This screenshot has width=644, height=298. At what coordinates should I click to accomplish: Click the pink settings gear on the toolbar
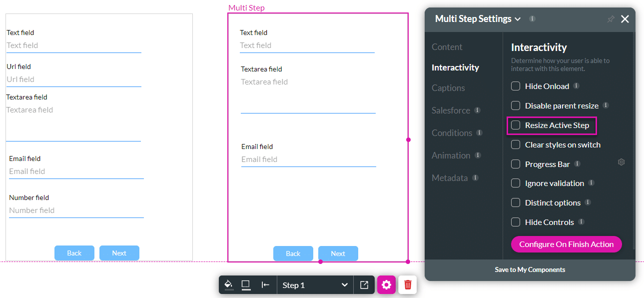coord(386,284)
